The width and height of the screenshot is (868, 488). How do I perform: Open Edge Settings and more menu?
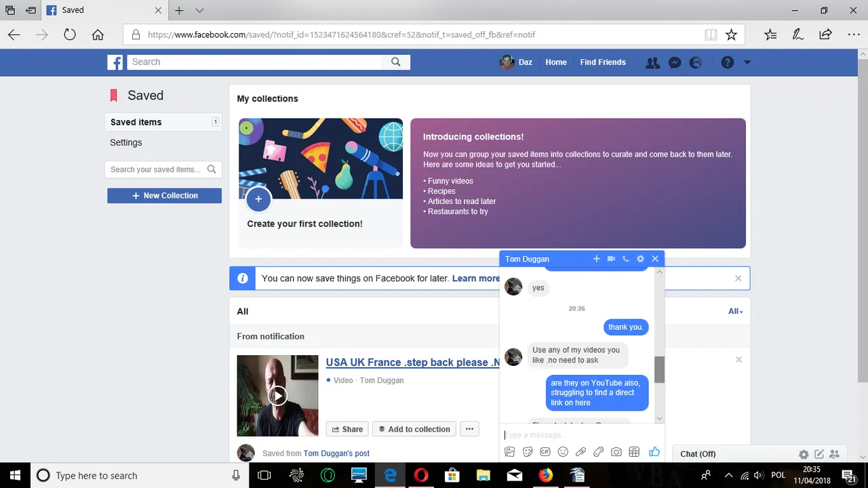click(853, 35)
